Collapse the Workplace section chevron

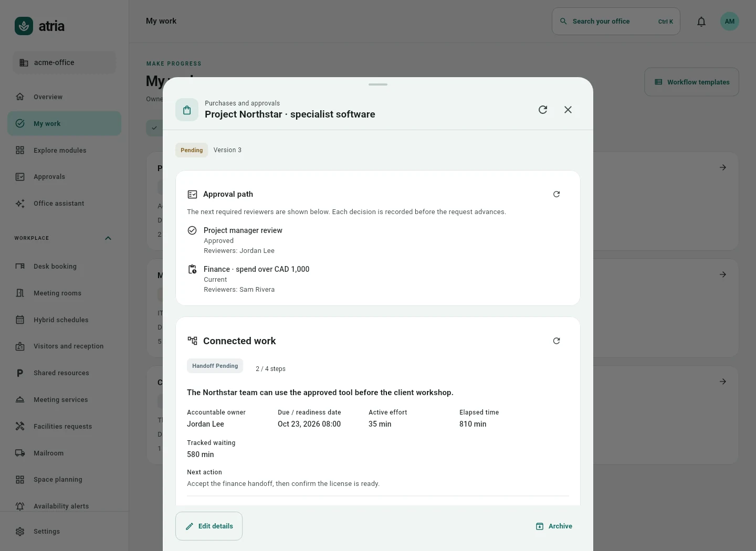[108, 238]
